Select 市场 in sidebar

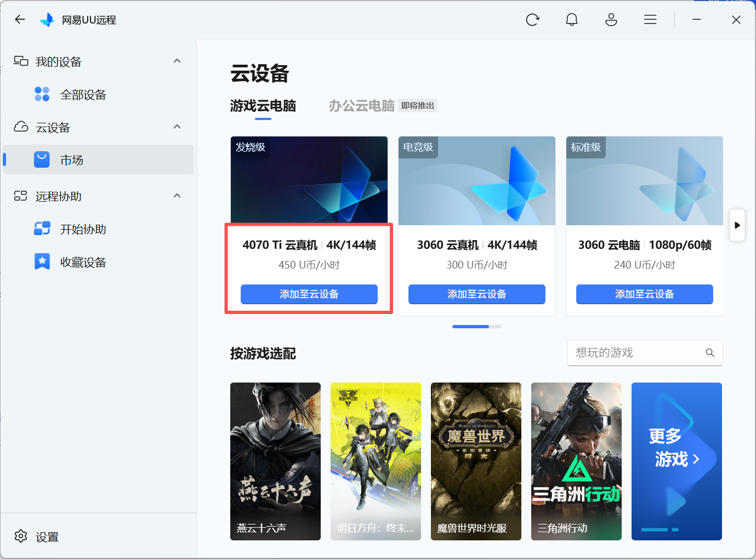click(x=98, y=159)
